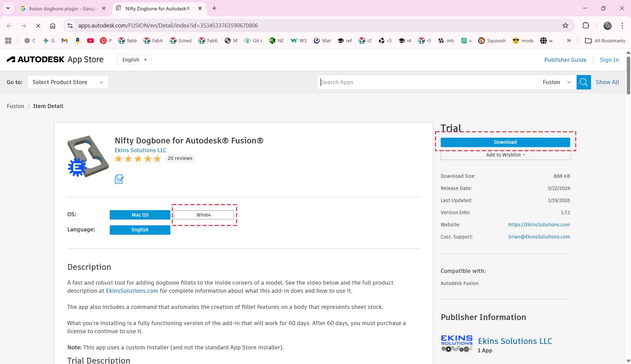The width and height of the screenshot is (631, 364).
Task: Open the English site language dropdown
Action: click(134, 60)
